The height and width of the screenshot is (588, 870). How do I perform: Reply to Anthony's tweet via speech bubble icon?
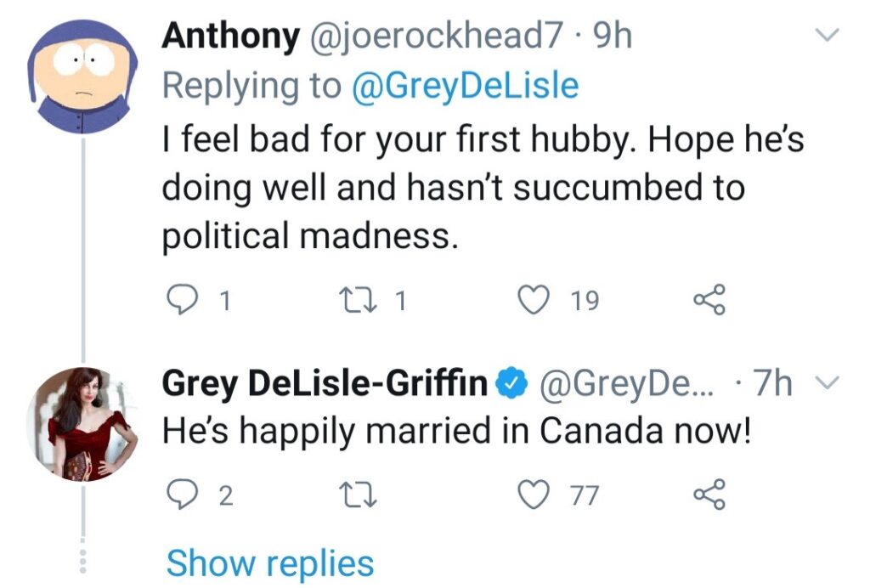coord(178,300)
